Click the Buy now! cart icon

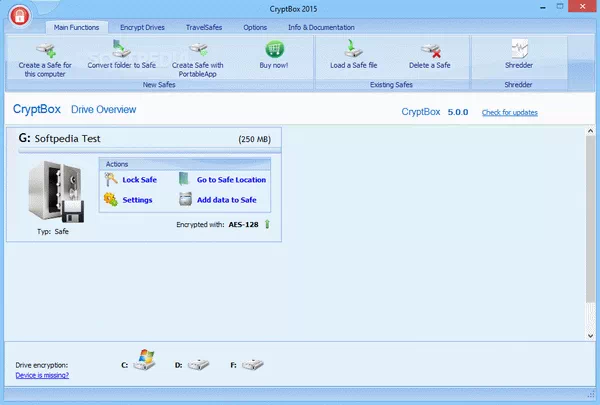(x=275, y=50)
